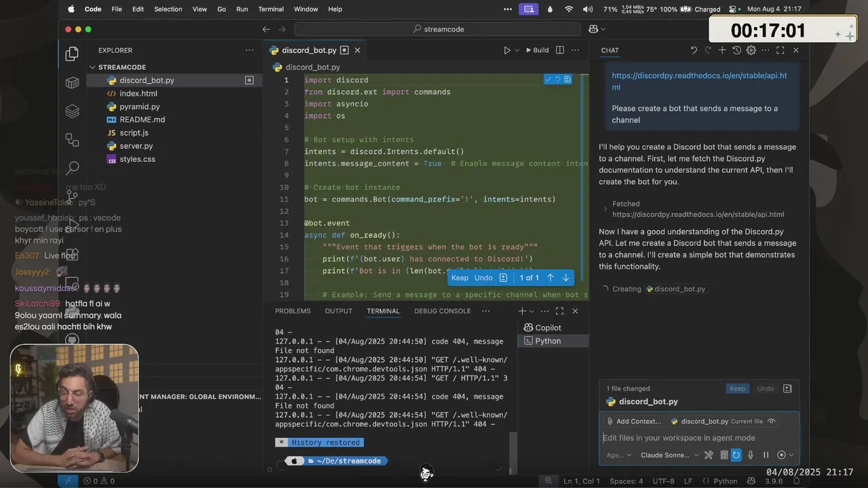This screenshot has width=868, height=488.
Task: Open pyramid.py in the Explorer
Action: click(140, 106)
